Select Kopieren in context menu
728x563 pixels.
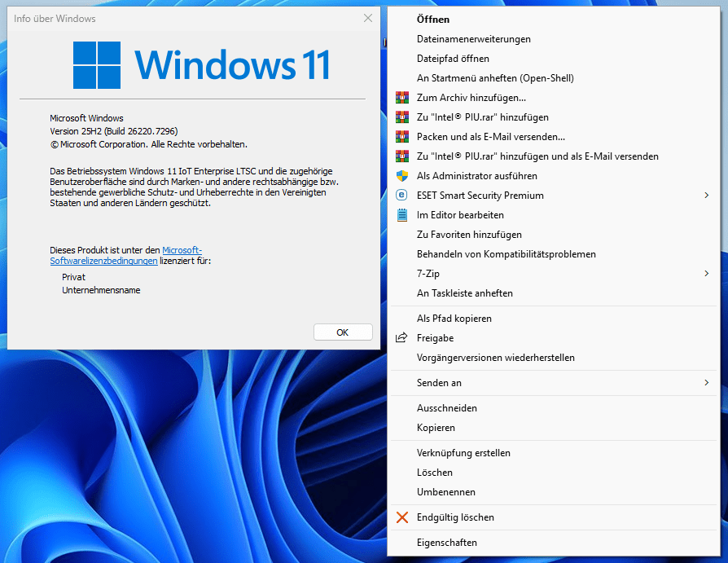coord(554,428)
